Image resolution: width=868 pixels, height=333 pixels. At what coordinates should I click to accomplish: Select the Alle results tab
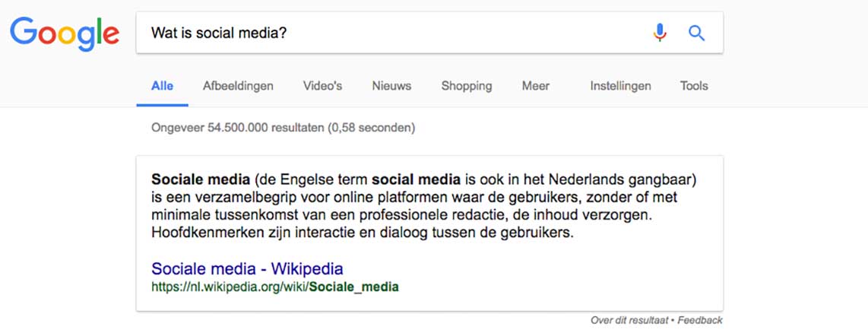coord(162,86)
